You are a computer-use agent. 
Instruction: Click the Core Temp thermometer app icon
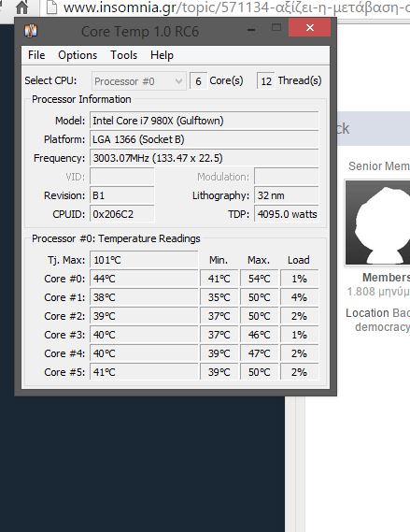pos(31,31)
